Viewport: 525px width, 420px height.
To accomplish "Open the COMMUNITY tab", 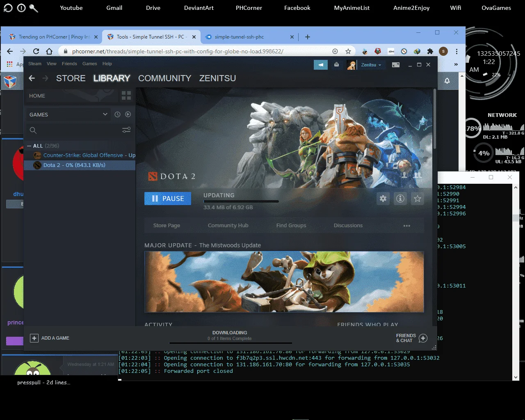I will click(165, 78).
